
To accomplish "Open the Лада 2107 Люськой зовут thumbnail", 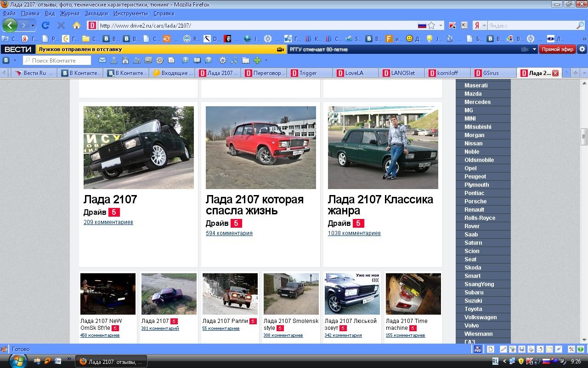I will point(352,294).
